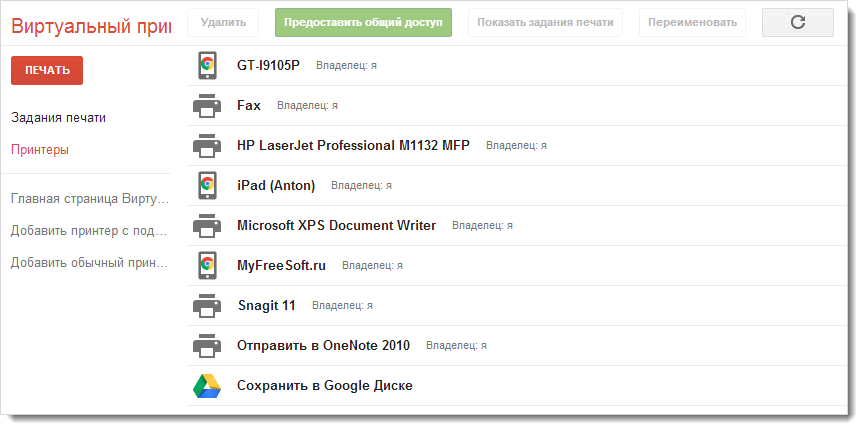Select Сохранить в Google Диске name

coord(325,385)
